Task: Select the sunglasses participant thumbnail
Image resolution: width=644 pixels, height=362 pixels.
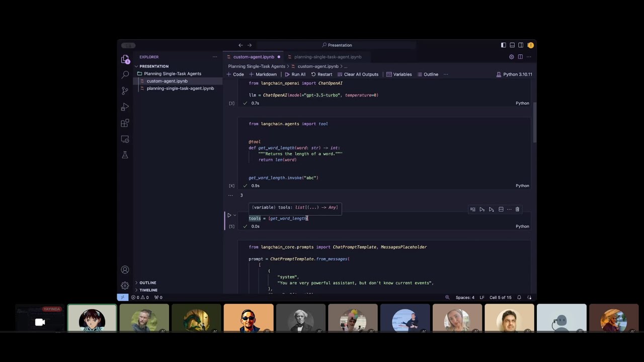Action: tap(249, 318)
